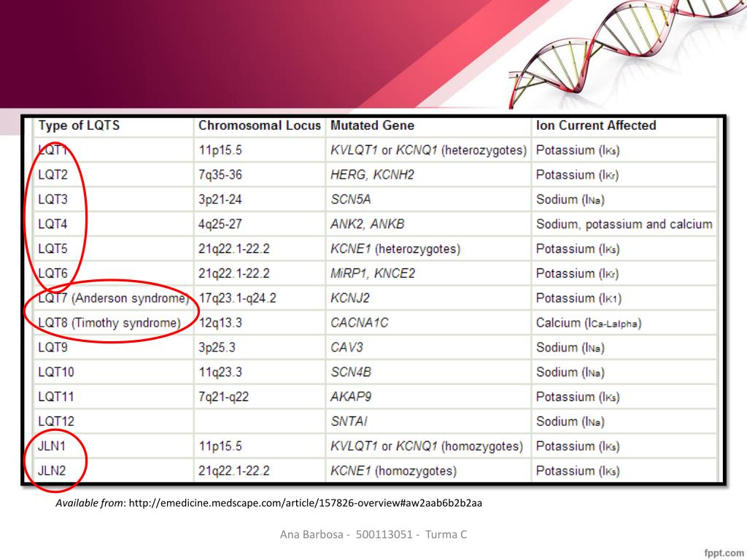The height and width of the screenshot is (560, 747).
Task: Select the JLN1 row label
Action: point(52,446)
